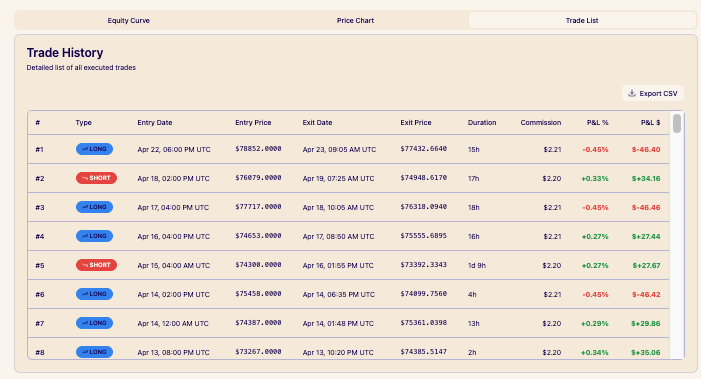Click P&L value $+27.67
The image size is (701, 379).
click(x=646, y=265)
